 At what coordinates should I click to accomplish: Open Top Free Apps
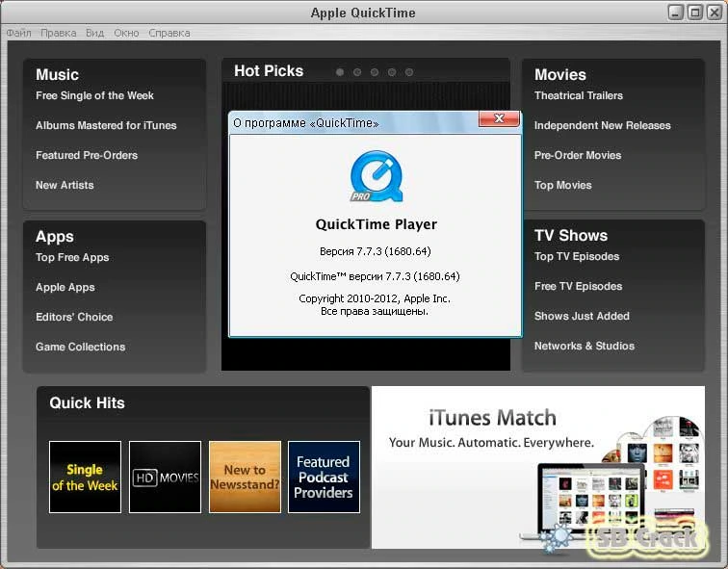(72, 257)
